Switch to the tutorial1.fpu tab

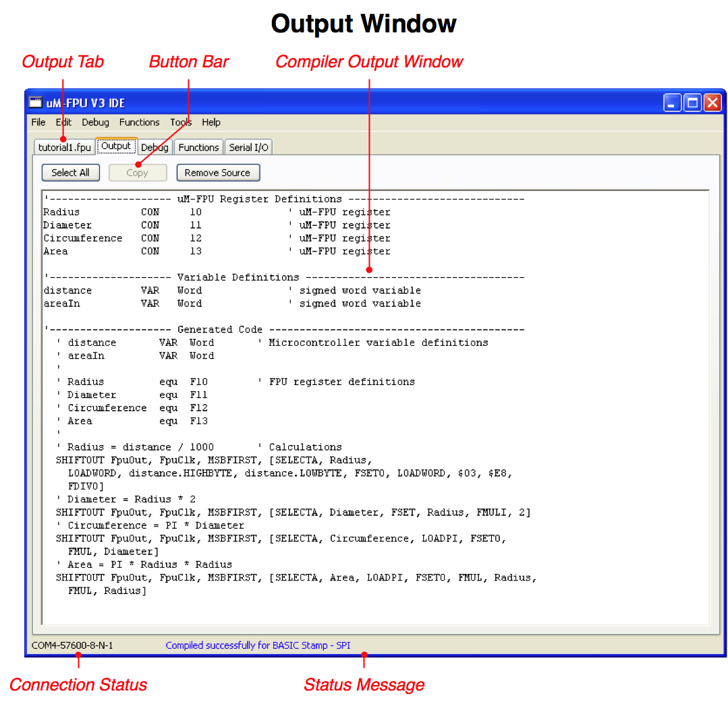click(65, 147)
